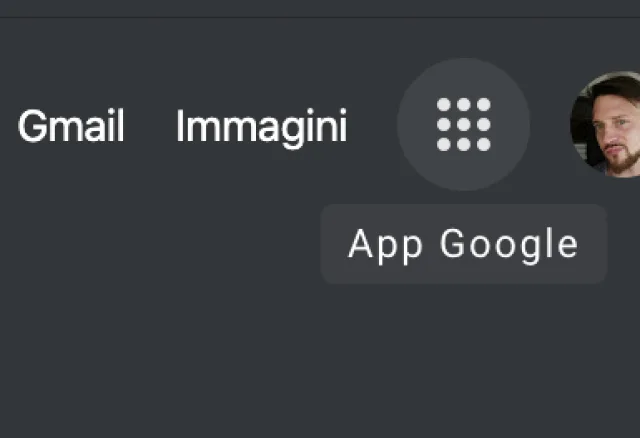This screenshot has width=640, height=438.
Task: Go to Immagini link
Action: pos(261,127)
